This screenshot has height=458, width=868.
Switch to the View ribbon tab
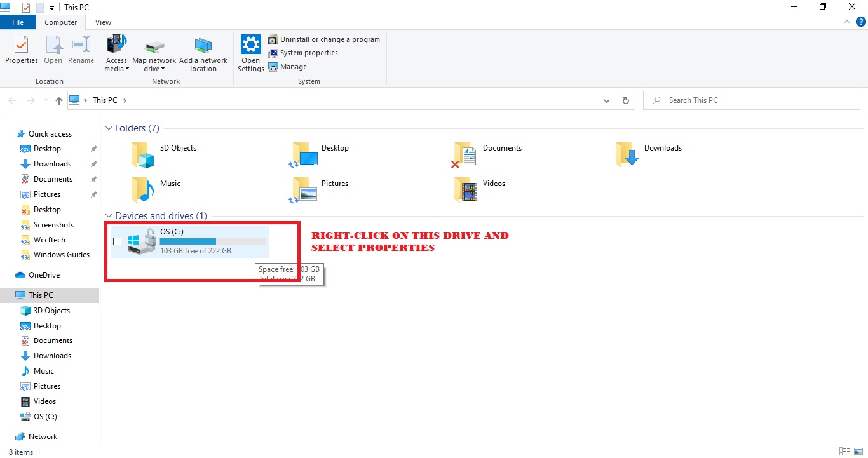point(104,22)
